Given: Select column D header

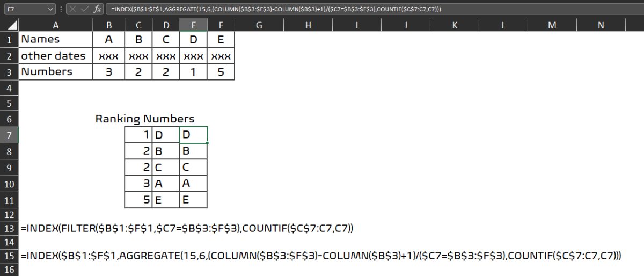Looking at the screenshot, I should [x=166, y=25].
